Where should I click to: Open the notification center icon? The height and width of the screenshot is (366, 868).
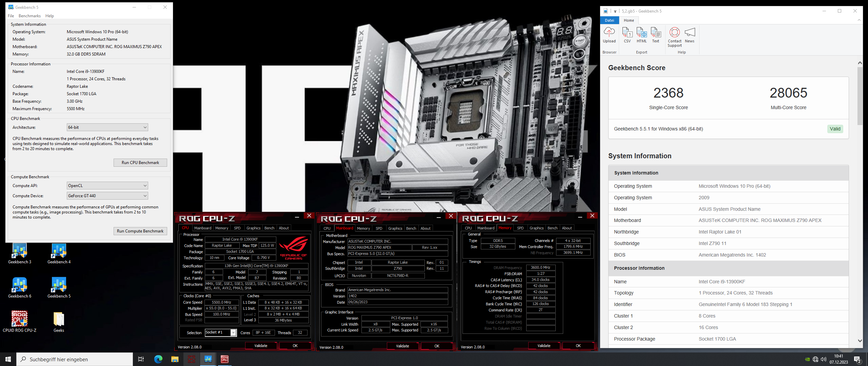857,360
